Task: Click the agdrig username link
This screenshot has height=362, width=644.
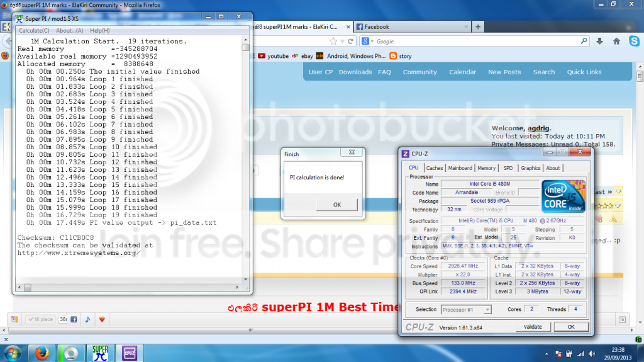Action: [x=538, y=128]
